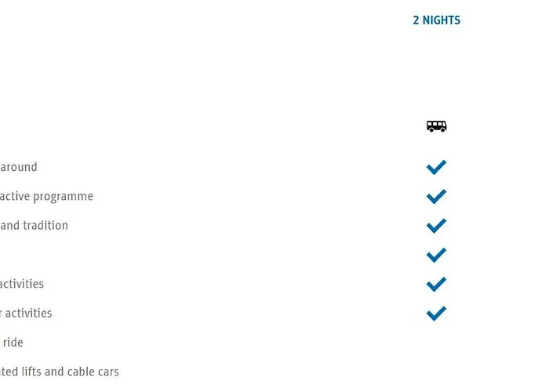
Task: Click the checkmark beside 'and tradition'
Action: (436, 226)
